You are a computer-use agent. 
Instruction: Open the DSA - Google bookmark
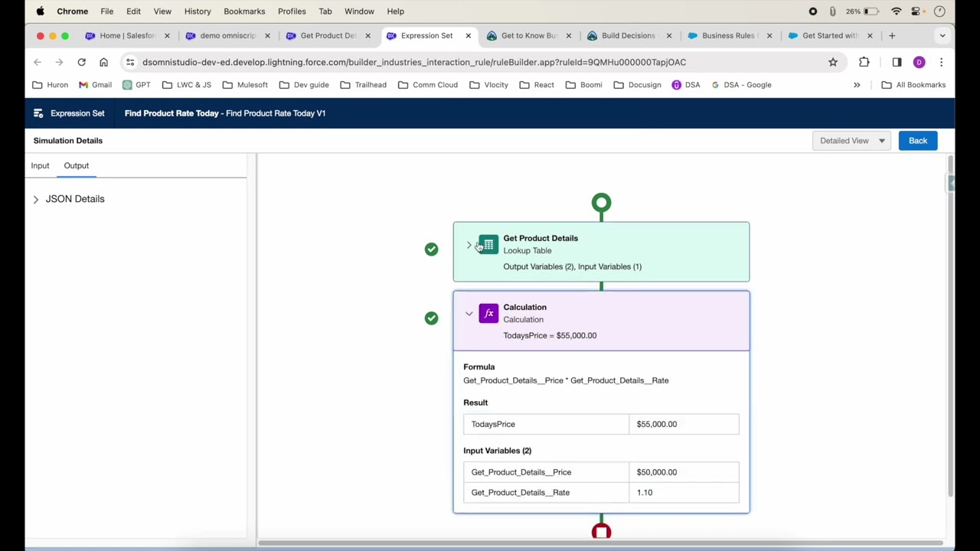coord(741,85)
